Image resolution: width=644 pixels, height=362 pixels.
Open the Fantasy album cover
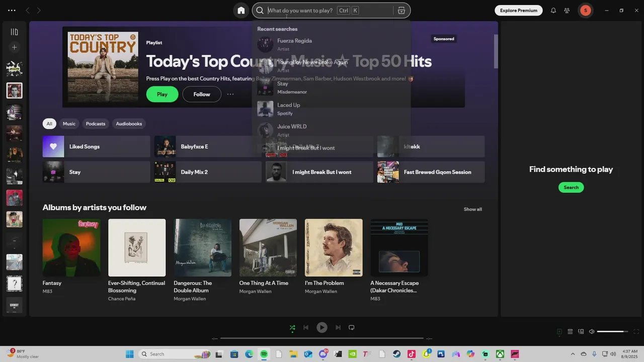tap(71, 247)
